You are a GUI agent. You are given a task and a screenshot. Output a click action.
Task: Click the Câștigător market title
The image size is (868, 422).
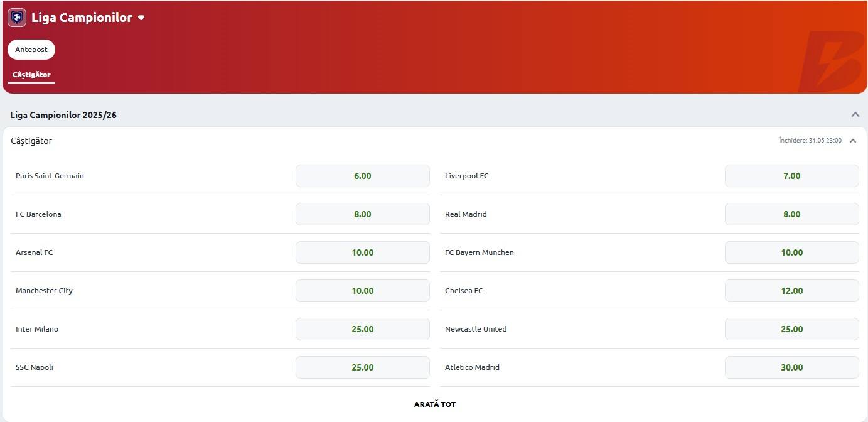[31, 141]
